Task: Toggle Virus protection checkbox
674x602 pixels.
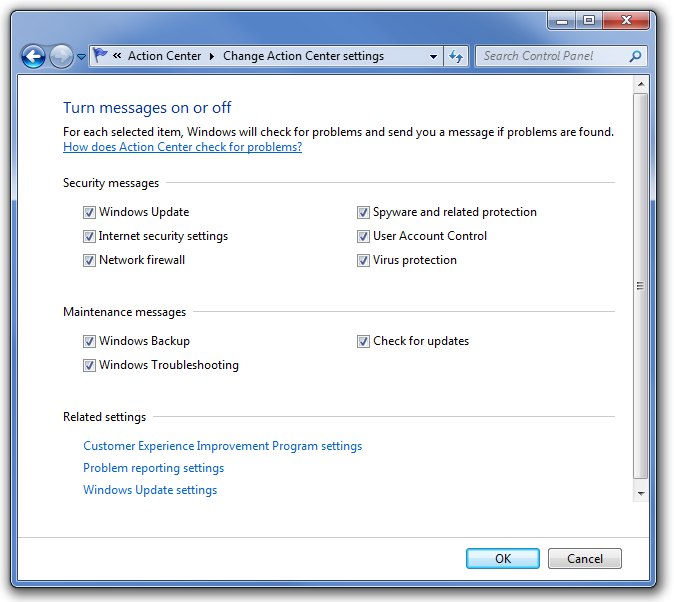Action: 363,261
